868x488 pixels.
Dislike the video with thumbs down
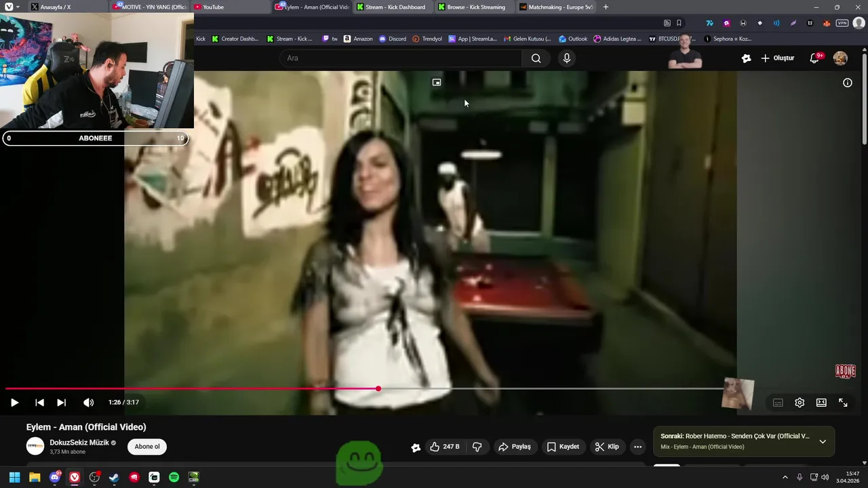click(x=477, y=447)
